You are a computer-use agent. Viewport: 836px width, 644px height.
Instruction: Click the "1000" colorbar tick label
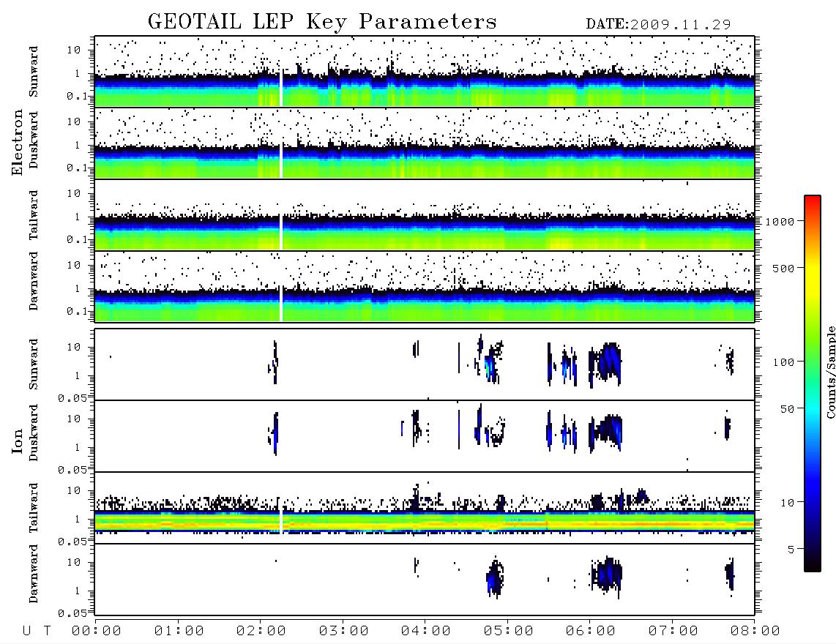click(x=780, y=222)
